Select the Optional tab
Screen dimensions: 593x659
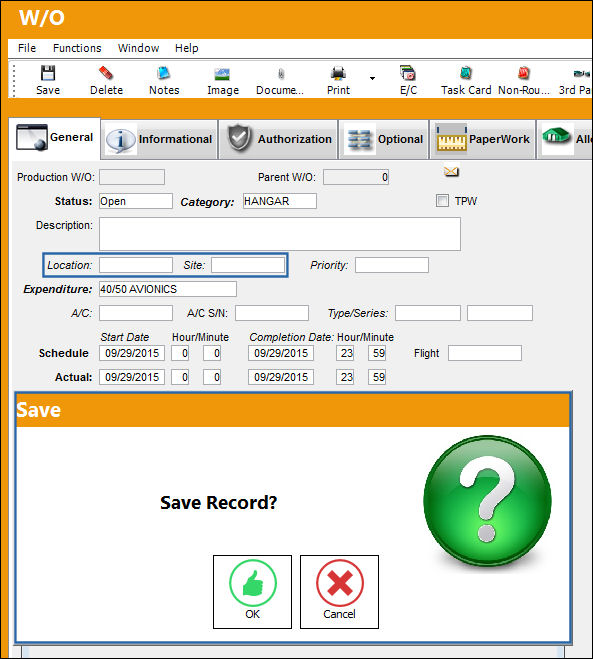(x=384, y=139)
